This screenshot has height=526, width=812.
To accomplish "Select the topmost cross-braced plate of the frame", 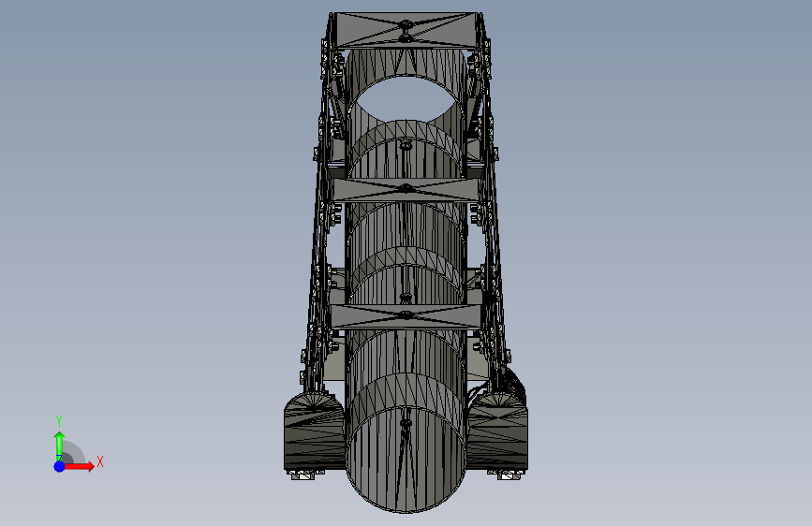I will (406, 31).
